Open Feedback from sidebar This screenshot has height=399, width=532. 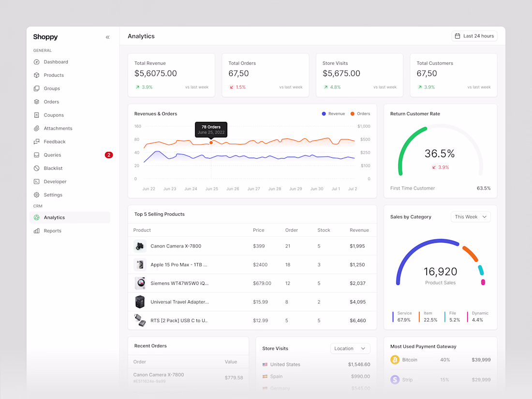(70, 142)
